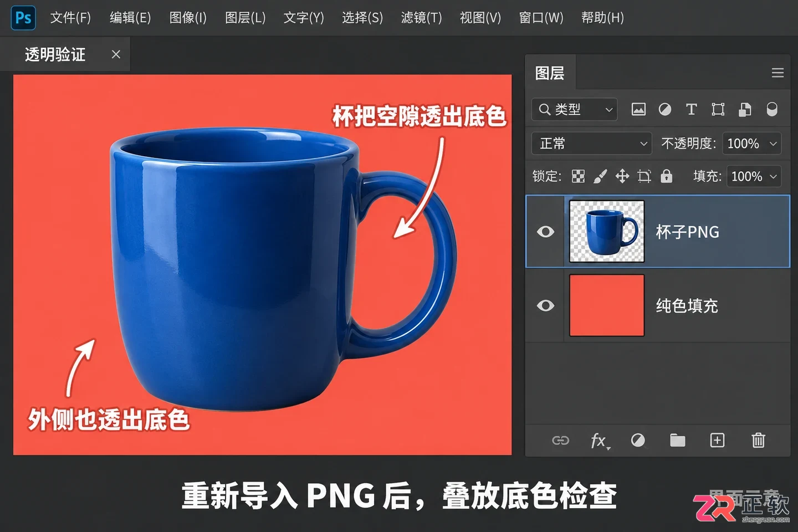Click the link layers chain icon

tap(560, 441)
